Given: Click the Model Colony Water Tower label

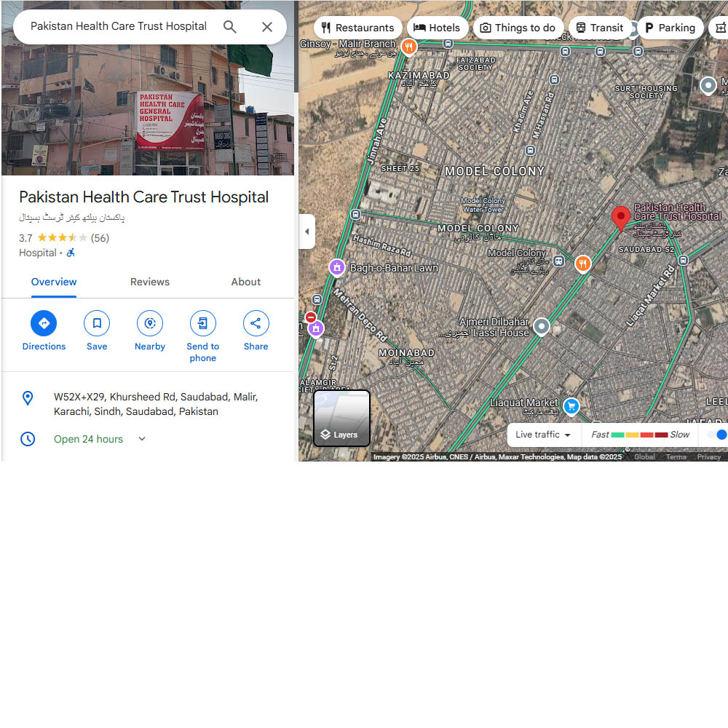Looking at the screenshot, I should pos(483,205).
